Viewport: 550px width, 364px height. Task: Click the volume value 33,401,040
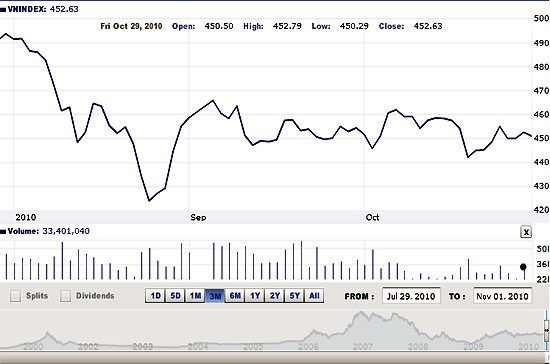[66, 231]
